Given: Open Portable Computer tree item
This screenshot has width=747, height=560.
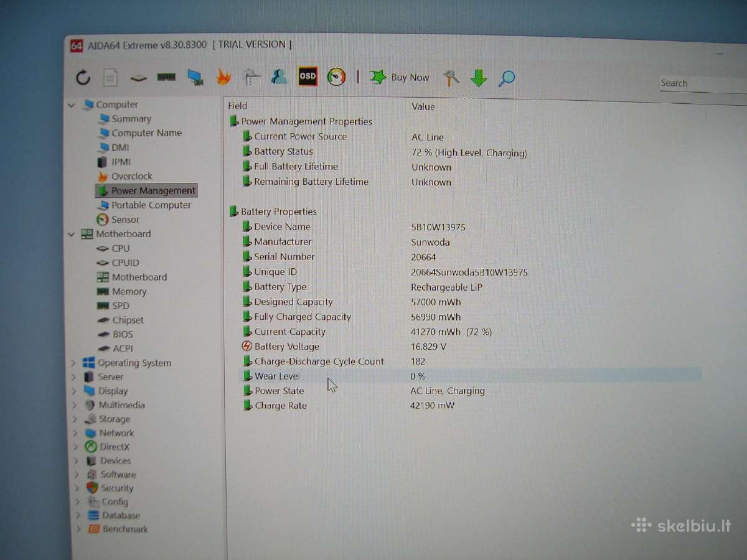Looking at the screenshot, I should (144, 205).
